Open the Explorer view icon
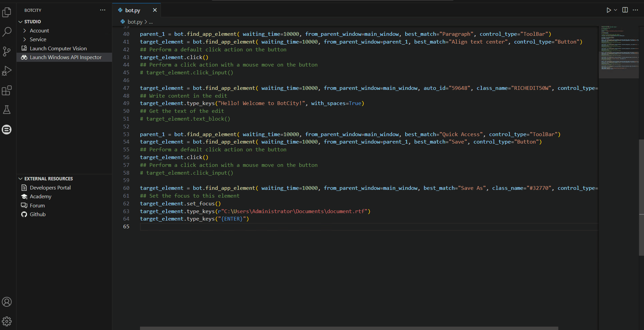 (7, 12)
